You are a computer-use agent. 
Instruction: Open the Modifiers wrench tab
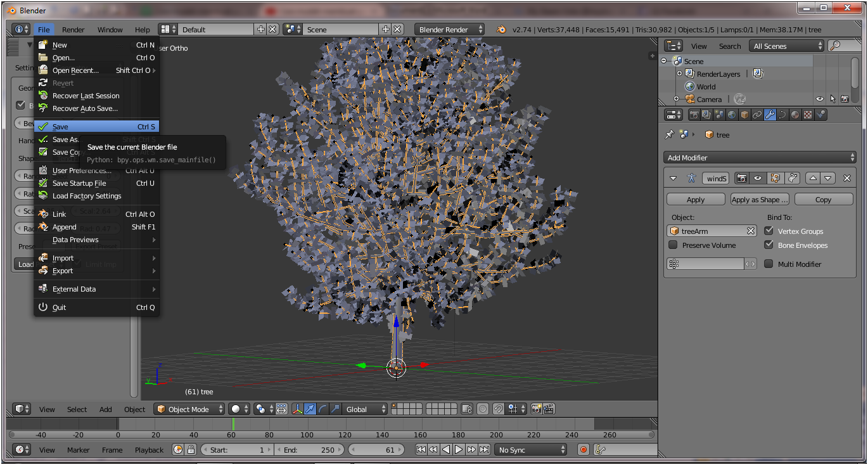[770, 115]
